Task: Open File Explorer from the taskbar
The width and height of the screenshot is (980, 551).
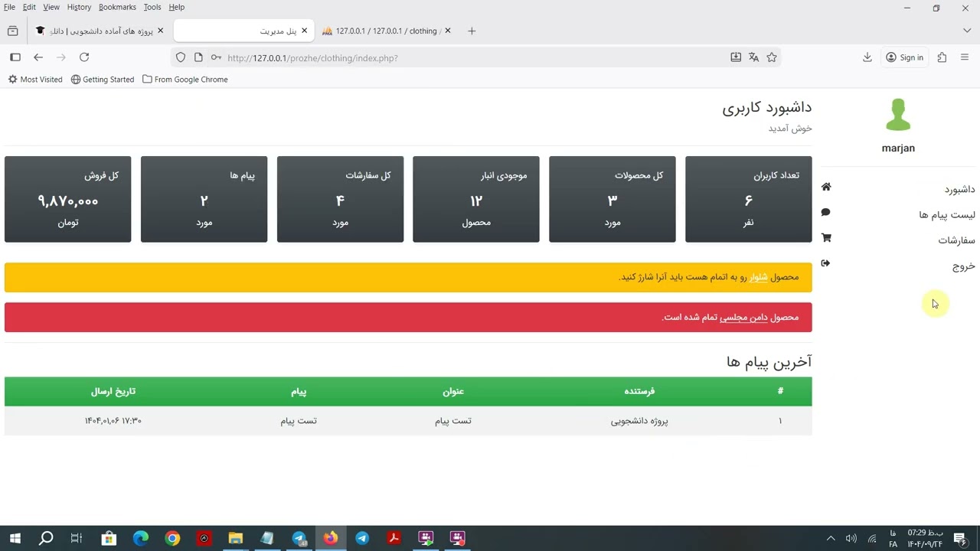Action: click(x=235, y=539)
